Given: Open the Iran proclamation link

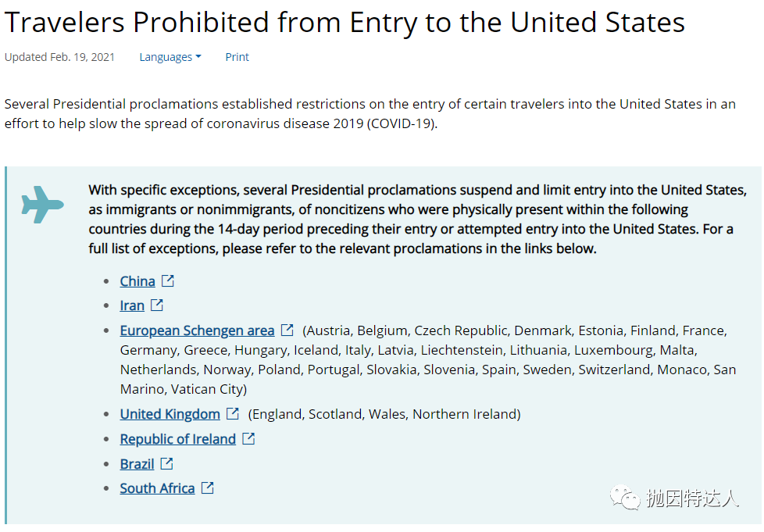Looking at the screenshot, I should tap(132, 305).
